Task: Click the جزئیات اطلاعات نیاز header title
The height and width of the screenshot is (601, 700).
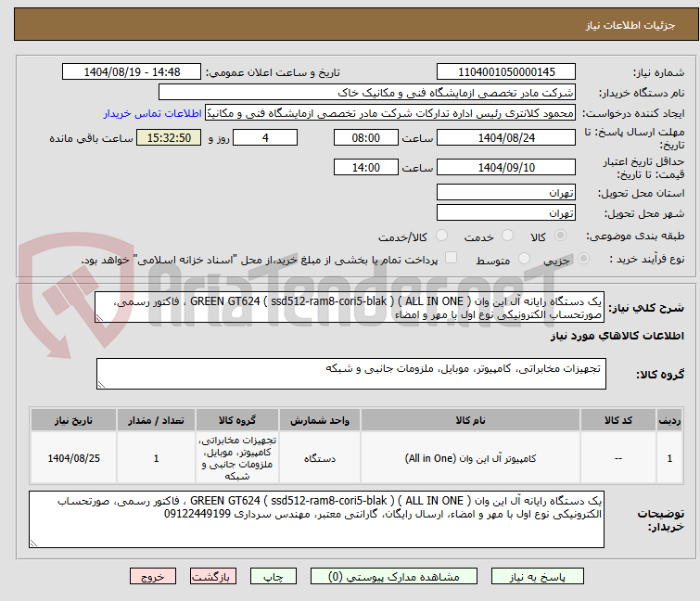Action: tap(630, 25)
